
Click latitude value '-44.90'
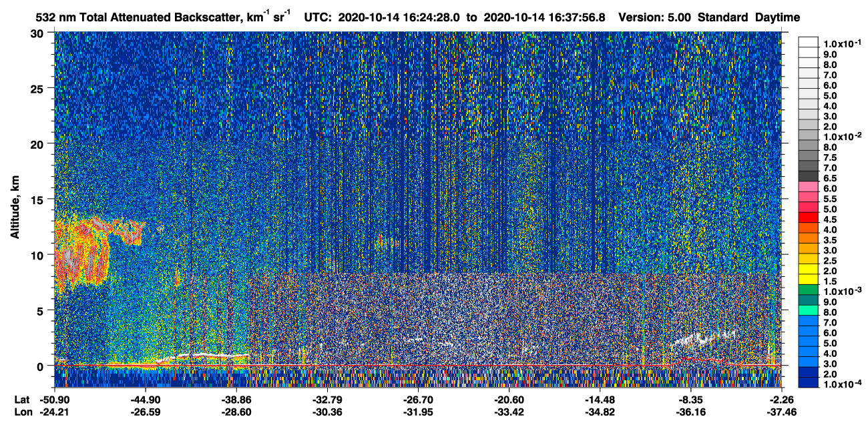(145, 399)
